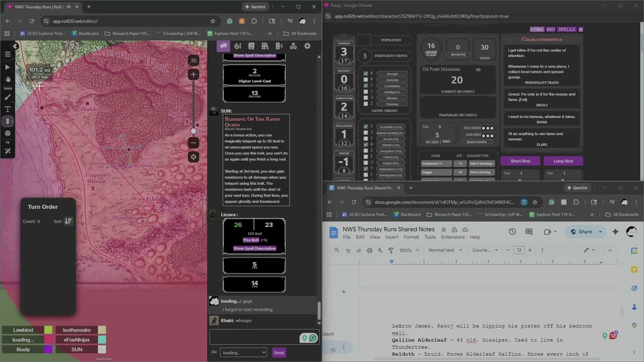Open the My Settings gear tab
The height and width of the screenshot is (362, 644).
point(307,46)
